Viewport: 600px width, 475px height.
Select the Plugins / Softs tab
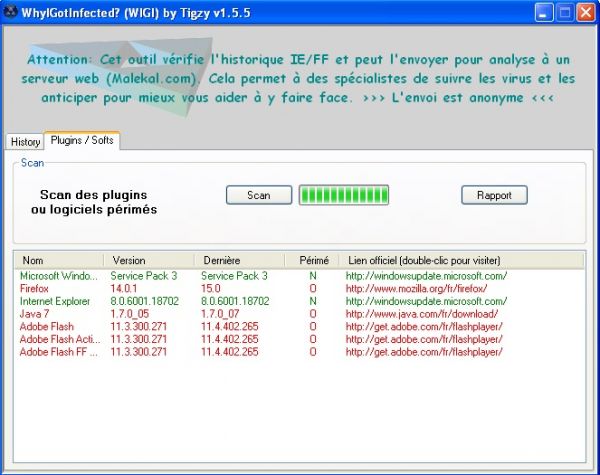(x=82, y=140)
